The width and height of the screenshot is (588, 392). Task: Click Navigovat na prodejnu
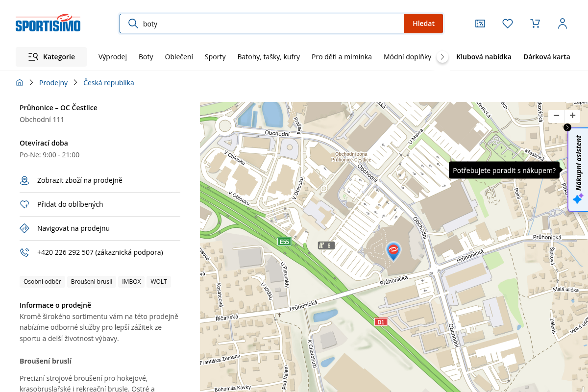point(100,228)
